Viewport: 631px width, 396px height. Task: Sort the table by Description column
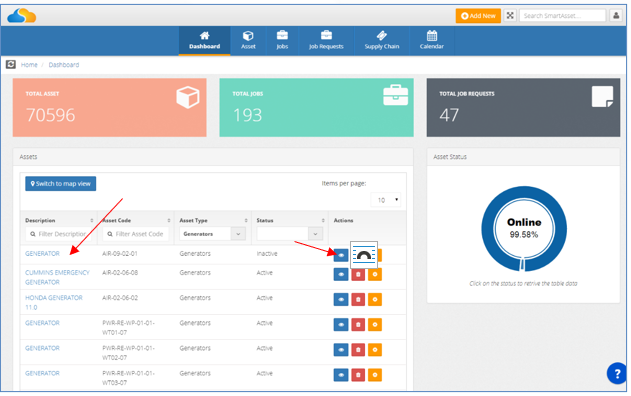click(x=92, y=221)
